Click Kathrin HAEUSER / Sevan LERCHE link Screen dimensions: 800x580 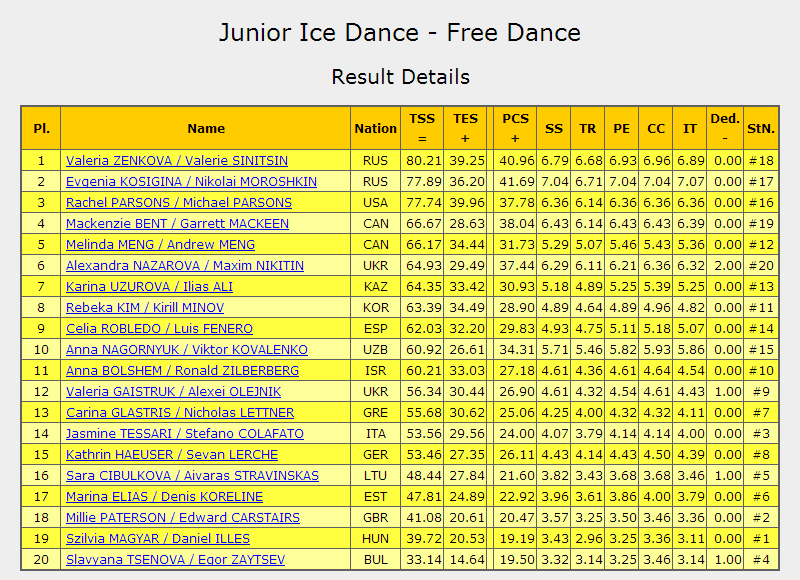point(172,455)
